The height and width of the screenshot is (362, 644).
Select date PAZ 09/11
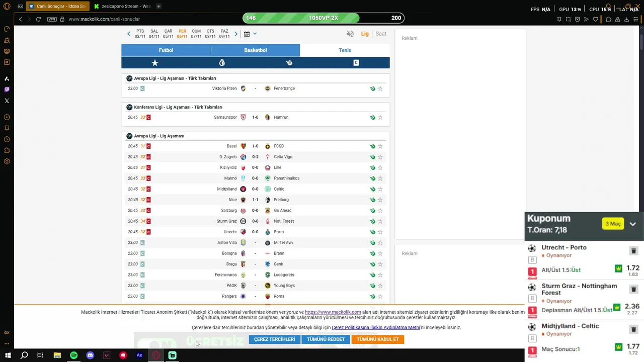point(224,34)
